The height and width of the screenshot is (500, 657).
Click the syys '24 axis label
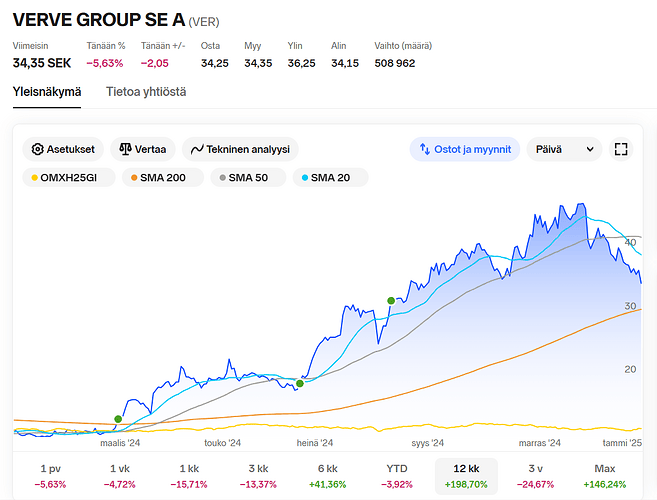click(427, 443)
